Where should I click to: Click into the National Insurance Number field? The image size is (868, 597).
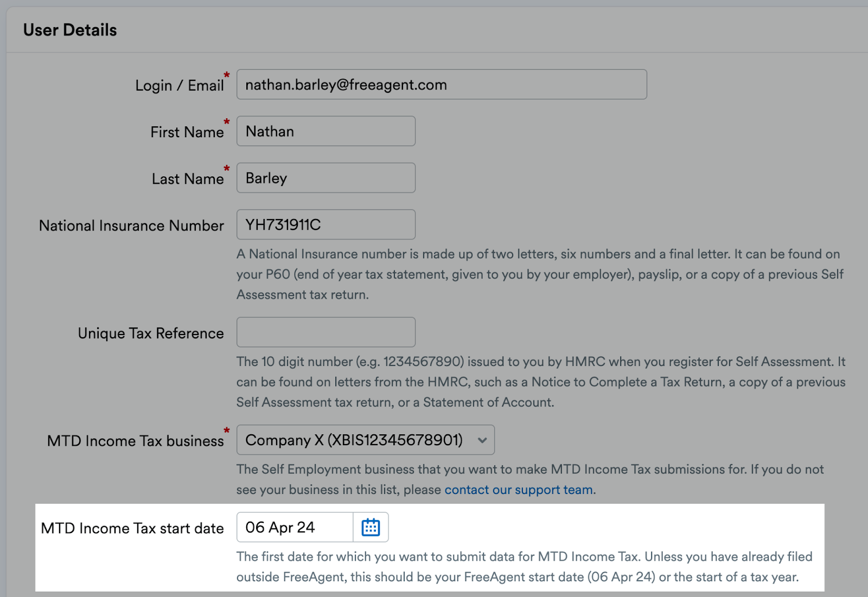[x=326, y=224]
